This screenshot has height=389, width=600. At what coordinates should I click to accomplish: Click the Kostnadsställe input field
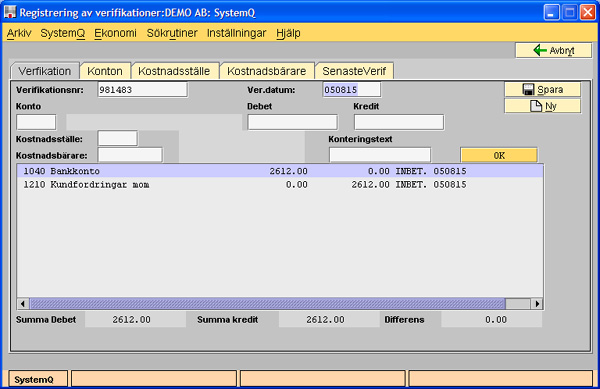(117, 138)
